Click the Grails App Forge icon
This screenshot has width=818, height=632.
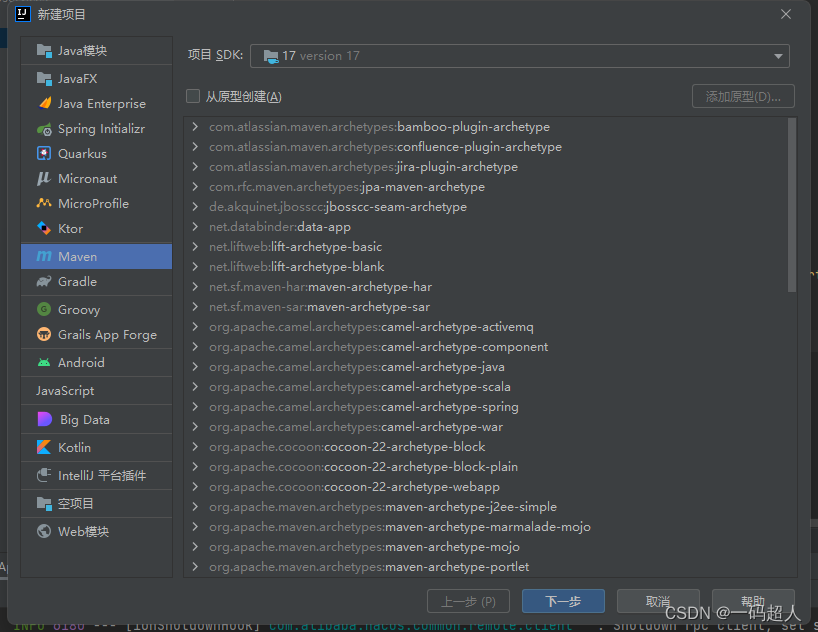click(x=44, y=335)
